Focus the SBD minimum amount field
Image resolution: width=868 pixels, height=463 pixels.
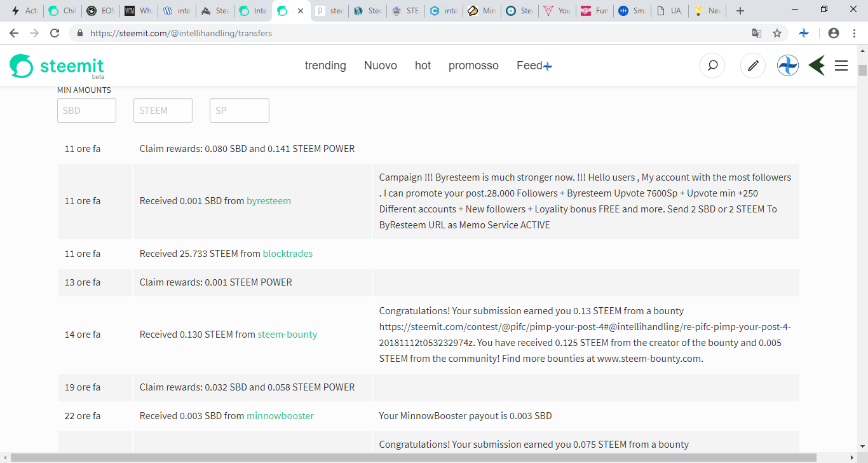86,110
